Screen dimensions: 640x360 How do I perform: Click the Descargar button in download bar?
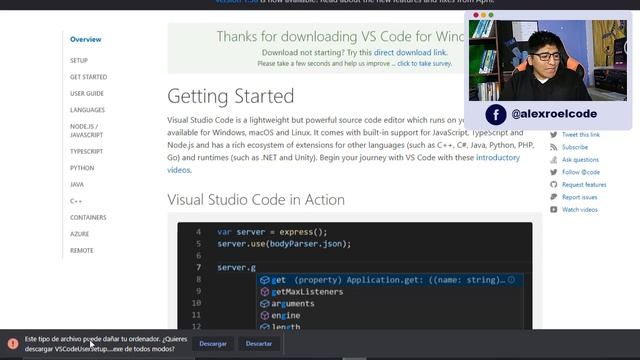(x=213, y=344)
